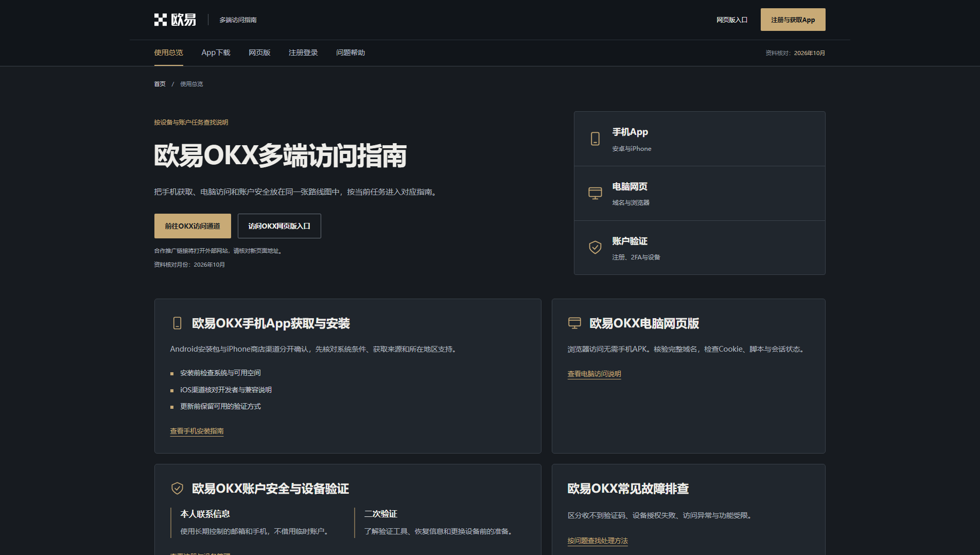980x555 pixels.
Task: Click the 二次验证 subheading
Action: click(380, 514)
